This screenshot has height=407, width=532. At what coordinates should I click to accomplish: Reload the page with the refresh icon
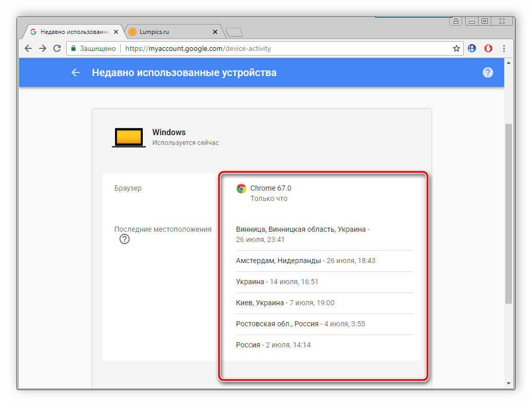(57, 48)
